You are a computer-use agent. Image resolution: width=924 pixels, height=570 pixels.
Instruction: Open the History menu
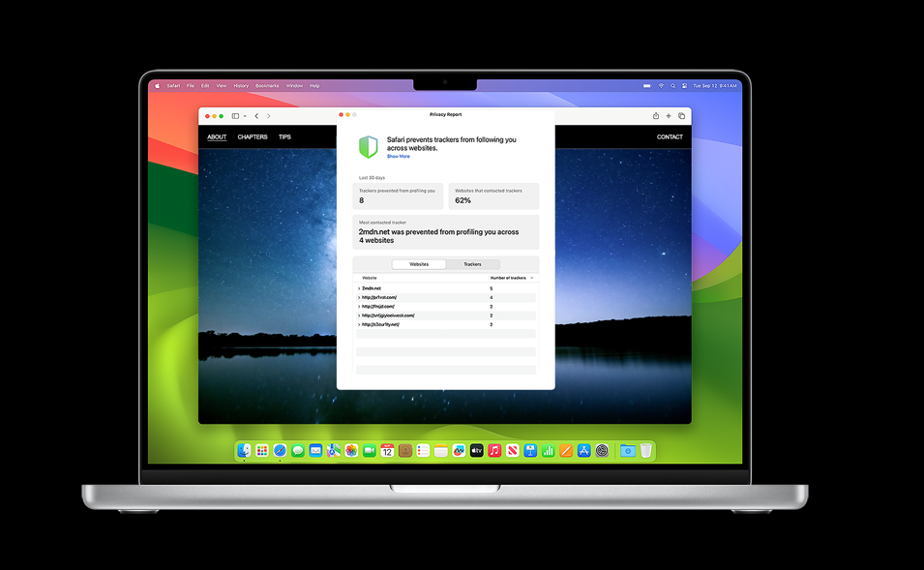click(241, 86)
